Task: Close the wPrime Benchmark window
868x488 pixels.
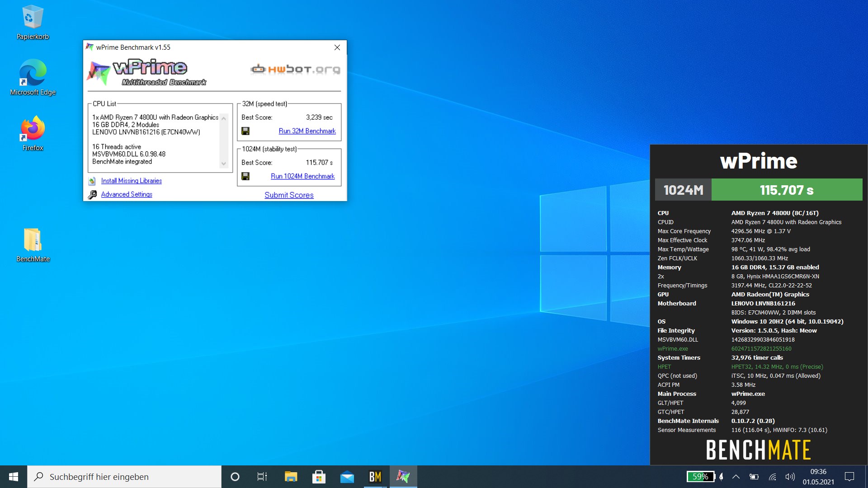Action: [337, 47]
